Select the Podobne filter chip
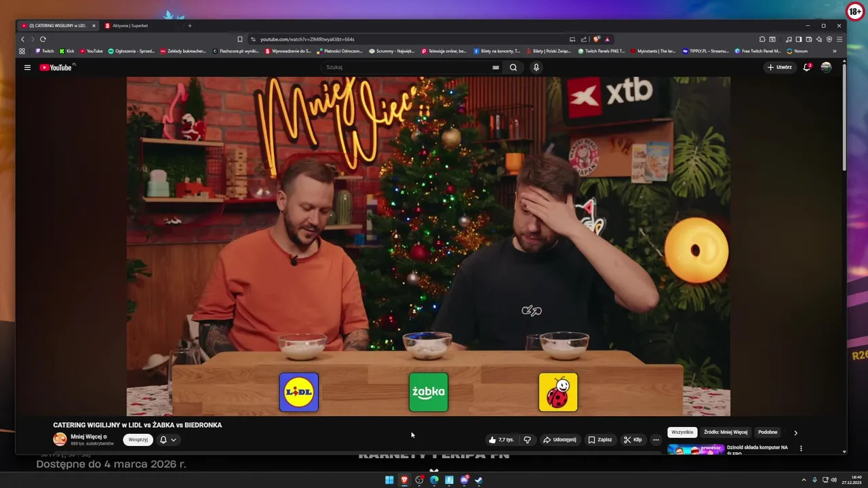 point(768,432)
